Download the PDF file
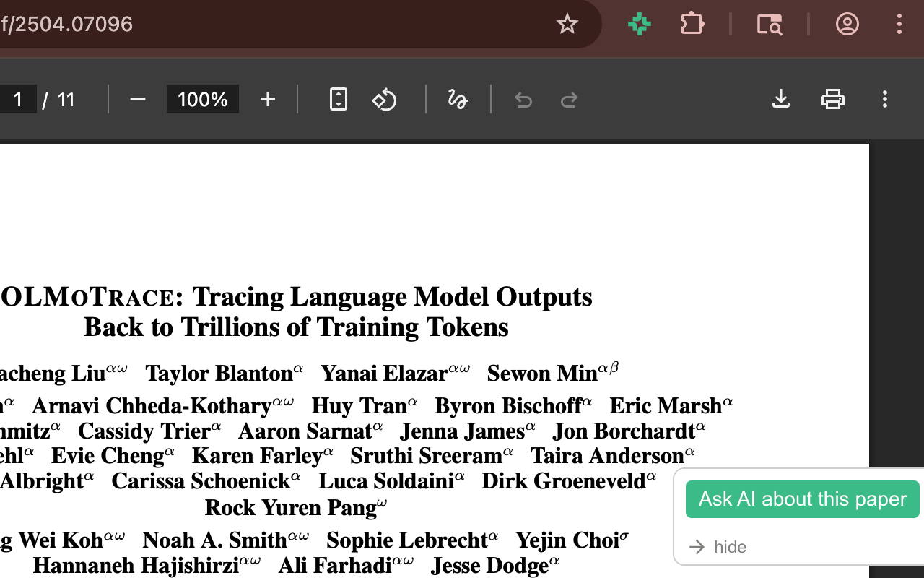The height and width of the screenshot is (578, 924). [x=780, y=99]
